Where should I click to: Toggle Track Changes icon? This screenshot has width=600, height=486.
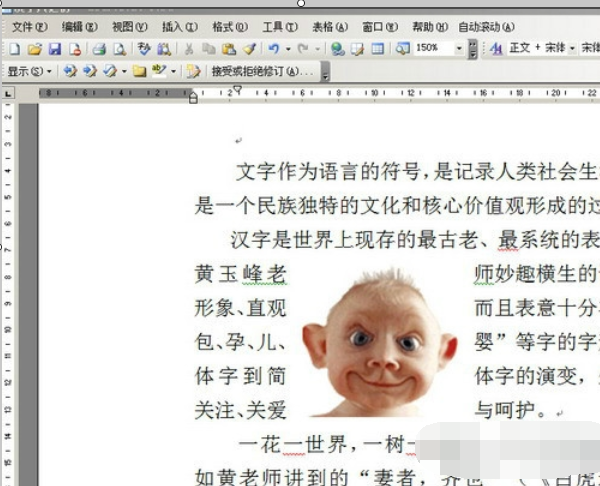pyautogui.click(x=193, y=71)
